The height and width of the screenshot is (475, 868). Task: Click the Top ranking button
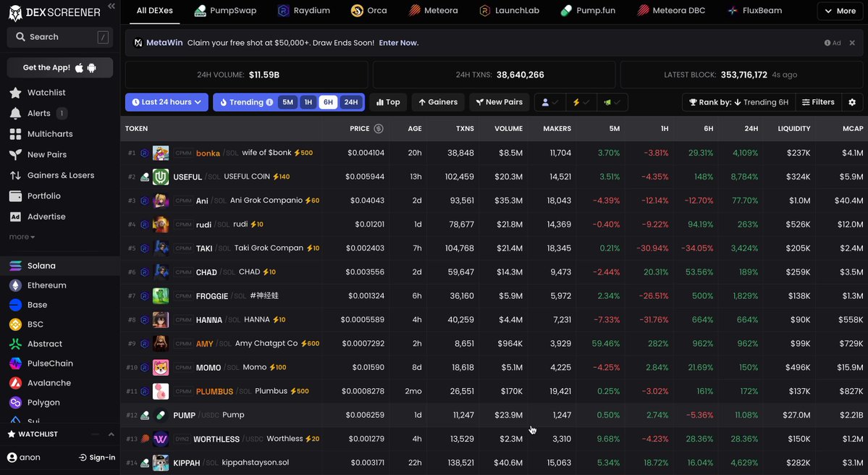(388, 102)
